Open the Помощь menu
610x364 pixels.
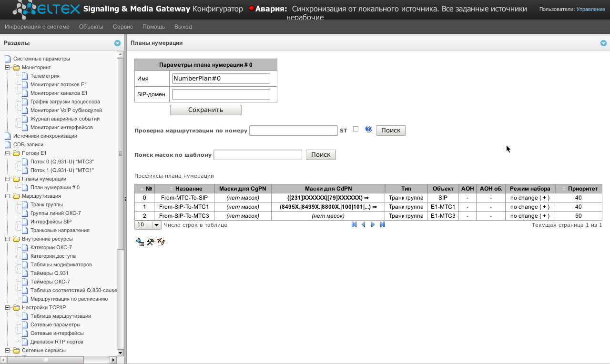click(x=153, y=27)
